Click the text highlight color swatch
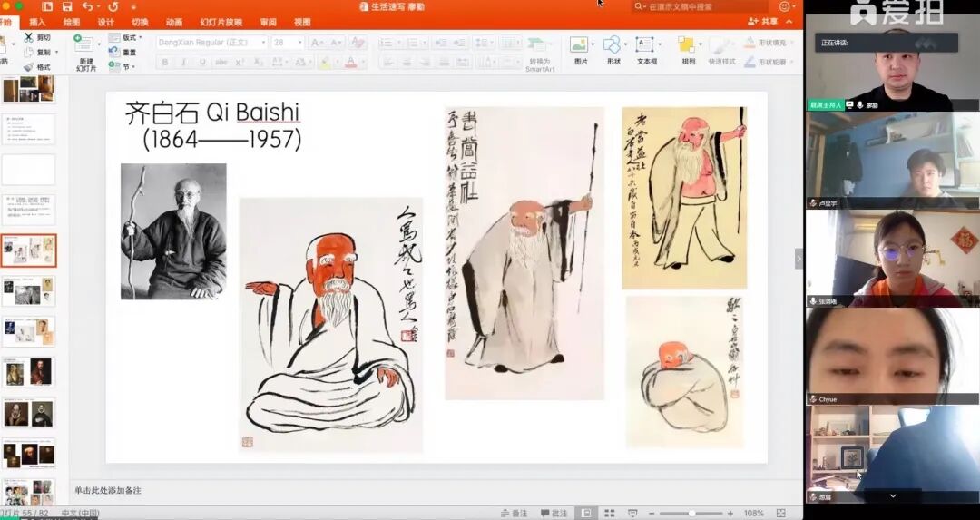This screenshot has width=980, height=520. tap(325, 62)
